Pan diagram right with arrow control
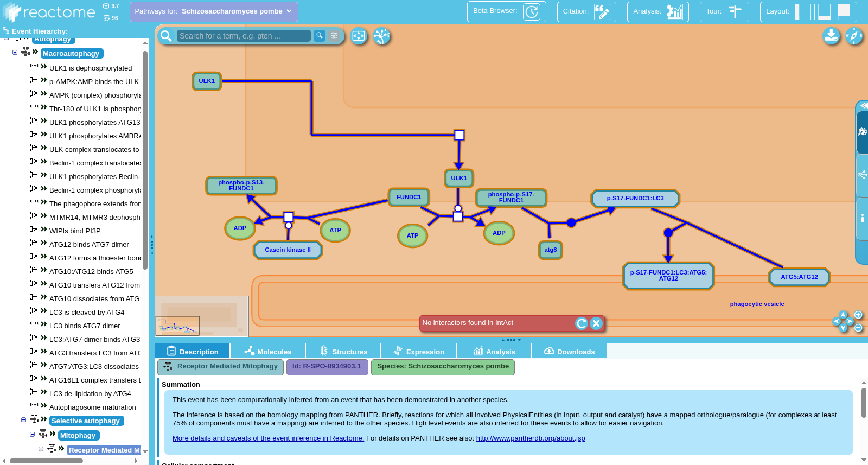Viewport: 868px width, 465px height. pyautogui.click(x=850, y=321)
